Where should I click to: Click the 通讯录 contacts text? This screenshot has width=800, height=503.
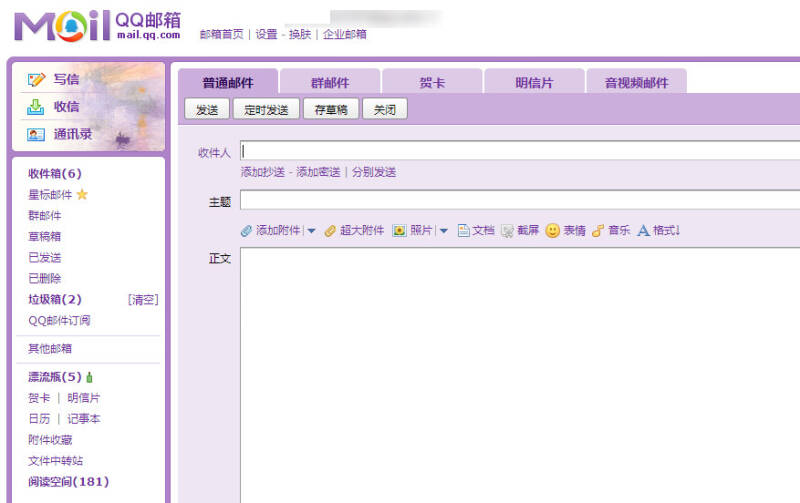[x=73, y=134]
